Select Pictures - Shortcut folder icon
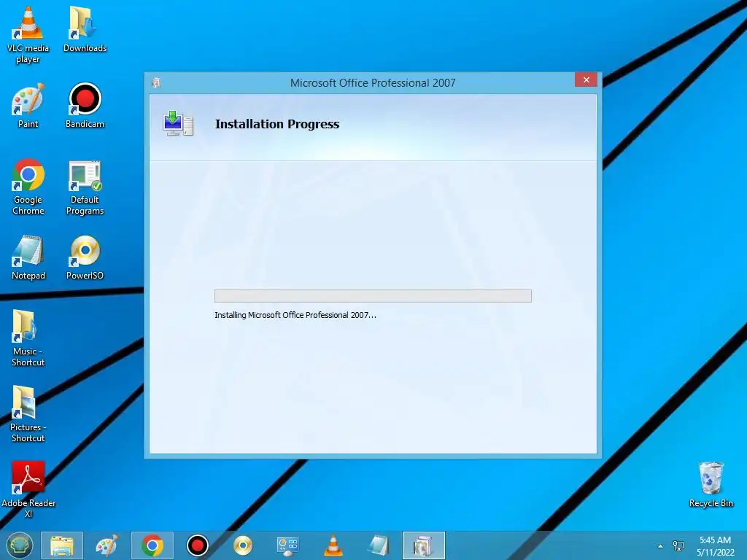Viewport: 747px width, 560px height. coord(28,414)
